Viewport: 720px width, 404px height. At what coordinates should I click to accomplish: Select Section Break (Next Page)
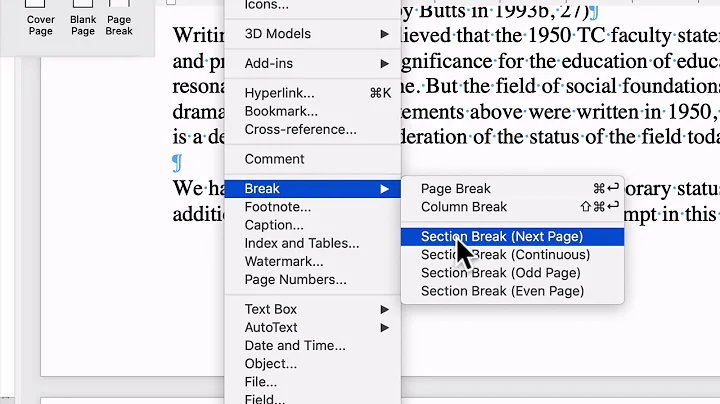pos(512,236)
